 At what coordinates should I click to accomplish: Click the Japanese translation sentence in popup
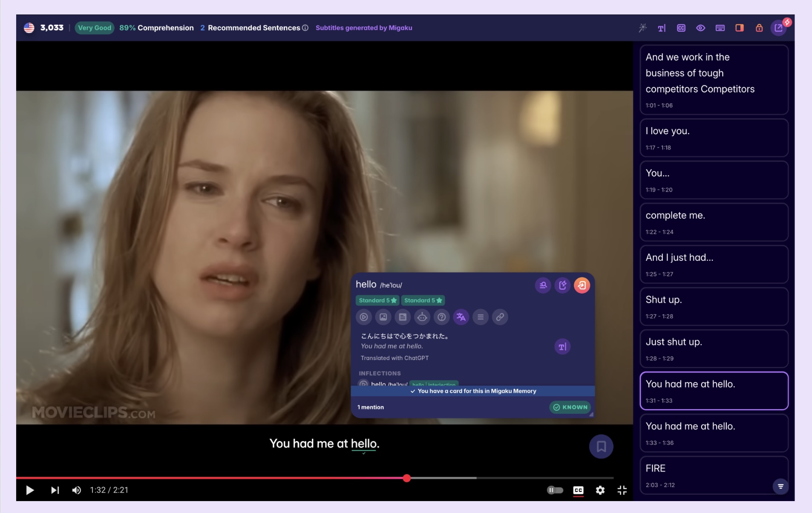tap(405, 336)
